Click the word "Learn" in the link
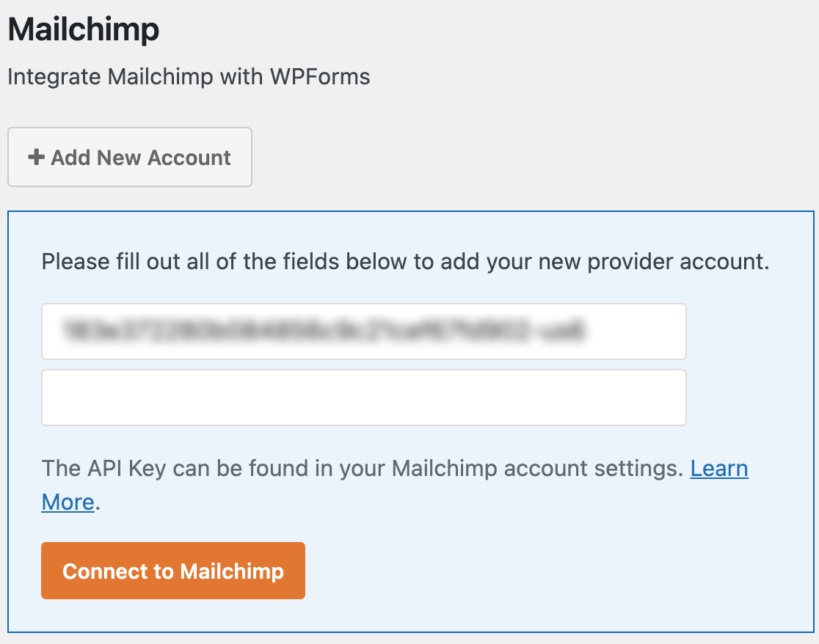Viewport: 819px width, 644px height. [718, 469]
